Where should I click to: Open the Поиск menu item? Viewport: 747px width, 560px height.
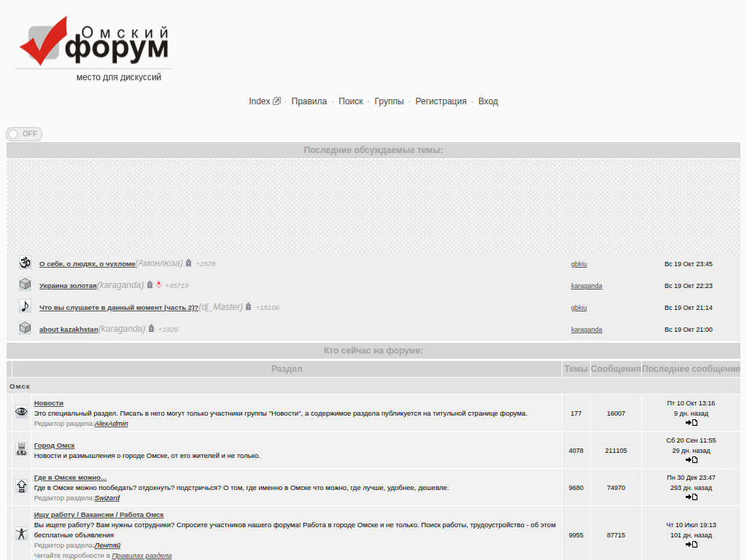(350, 101)
